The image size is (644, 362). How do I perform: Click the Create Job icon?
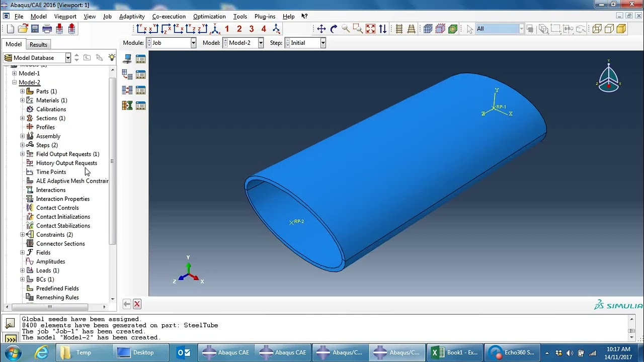pos(127,59)
